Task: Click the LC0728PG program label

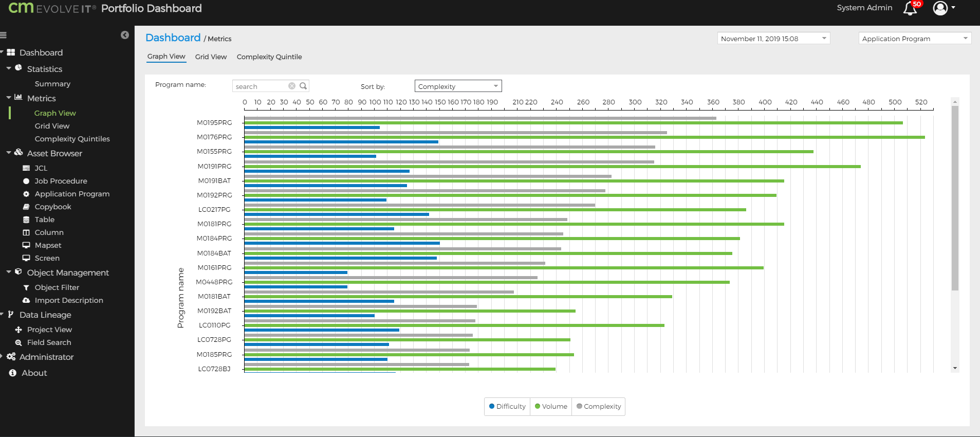Action: pos(214,340)
